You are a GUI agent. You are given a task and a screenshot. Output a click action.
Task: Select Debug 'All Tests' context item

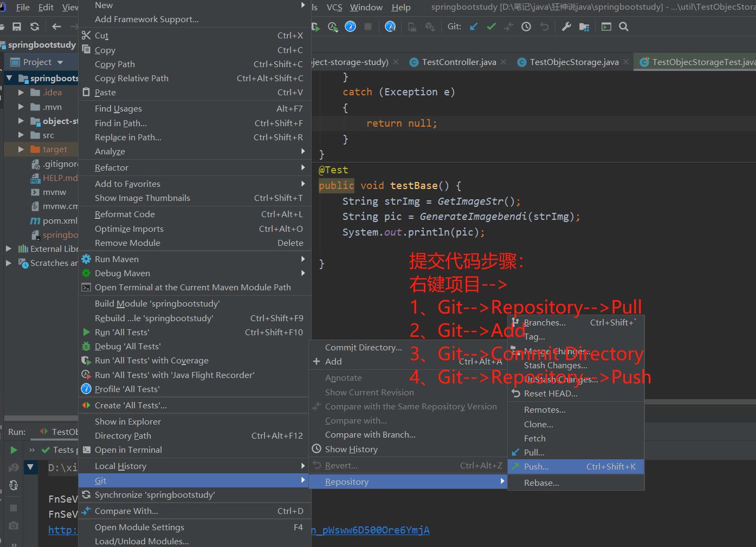click(x=195, y=346)
